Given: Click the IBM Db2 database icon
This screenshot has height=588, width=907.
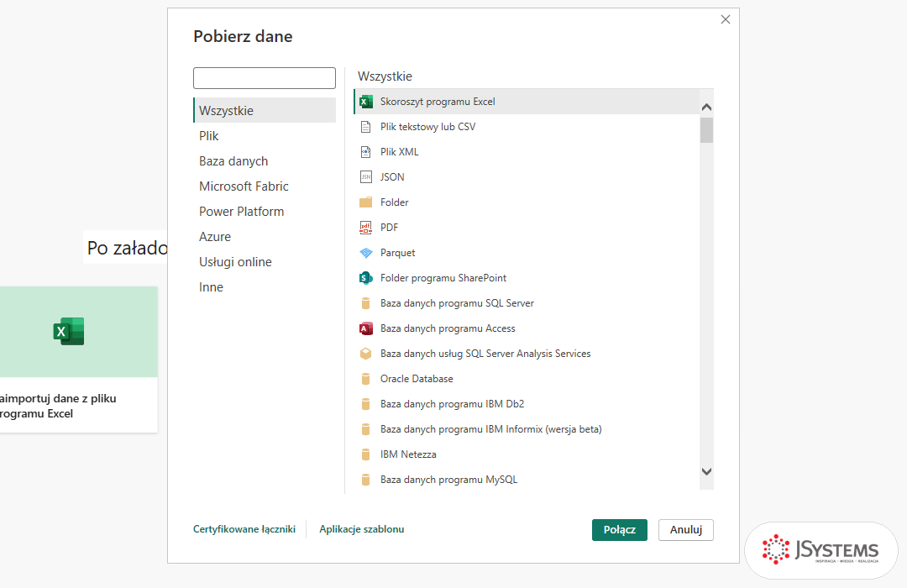Looking at the screenshot, I should pos(365,404).
